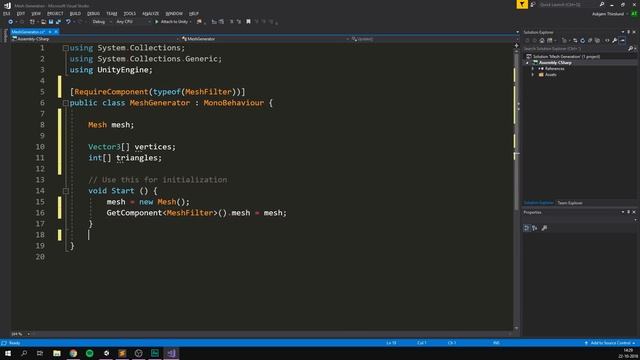Viewport: 640px width, 360px height.
Task: Toggle Preview Selected Items in Solution Explorer
Action: tap(622, 40)
